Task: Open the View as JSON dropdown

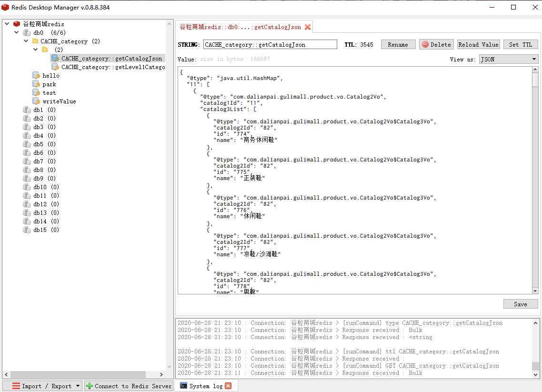Action: [x=509, y=59]
